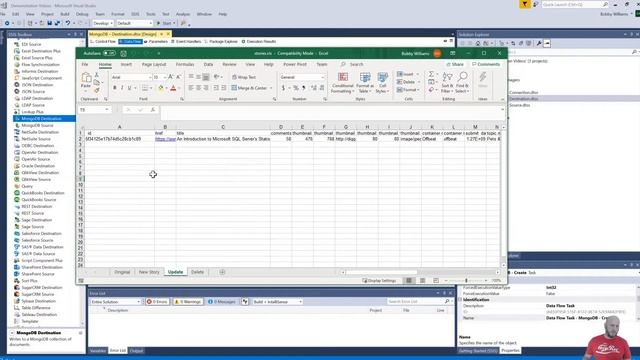Open the font name Arial dropdown

(x=150, y=77)
